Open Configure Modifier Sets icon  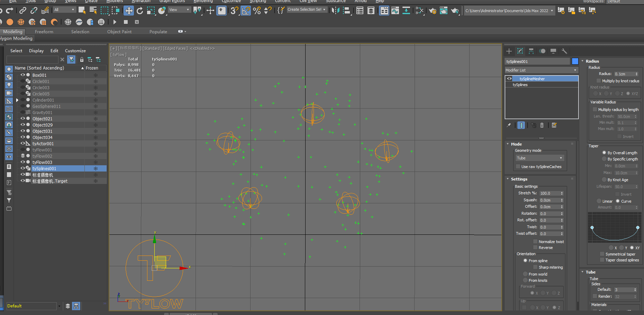pos(554,125)
